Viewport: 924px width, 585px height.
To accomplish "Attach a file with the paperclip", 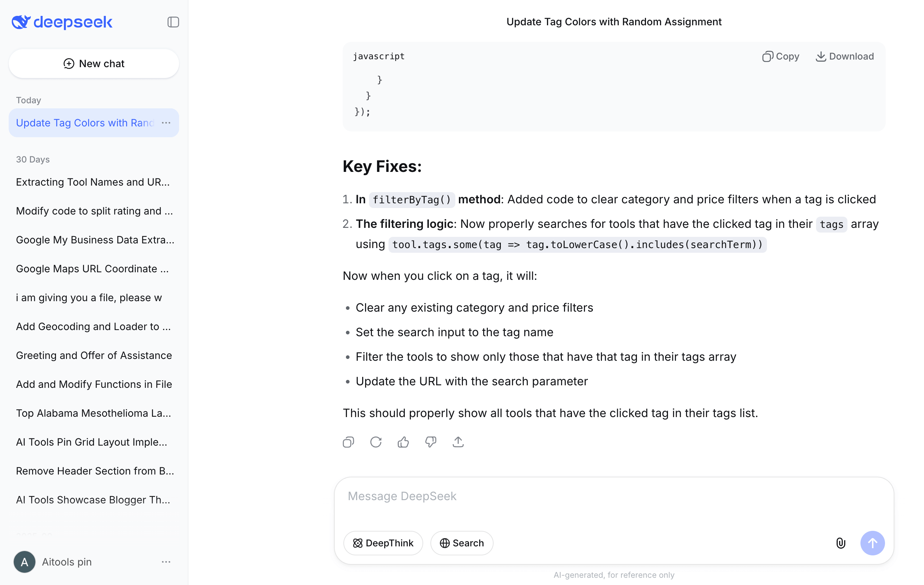I will click(841, 543).
